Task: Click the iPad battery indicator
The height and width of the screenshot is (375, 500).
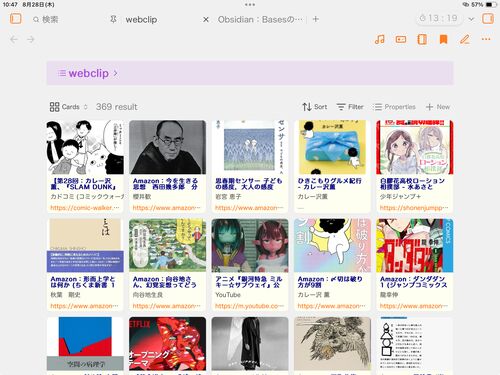Action: point(491,5)
